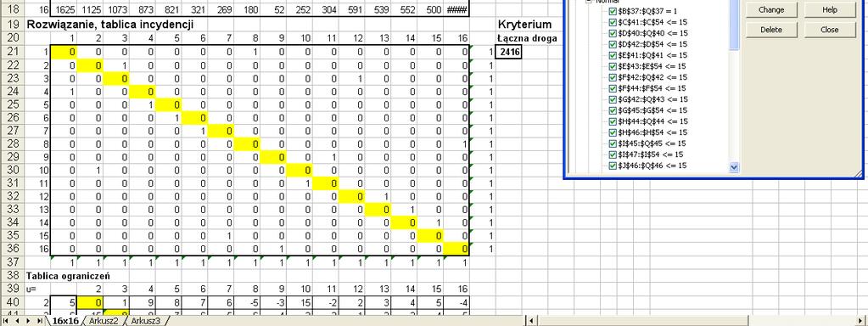Select the yellow diagonal cell in row 28
868x326 pixels.
pos(247,144)
